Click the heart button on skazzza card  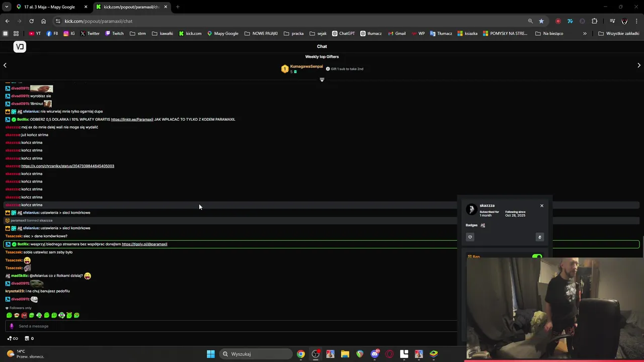(x=470, y=237)
